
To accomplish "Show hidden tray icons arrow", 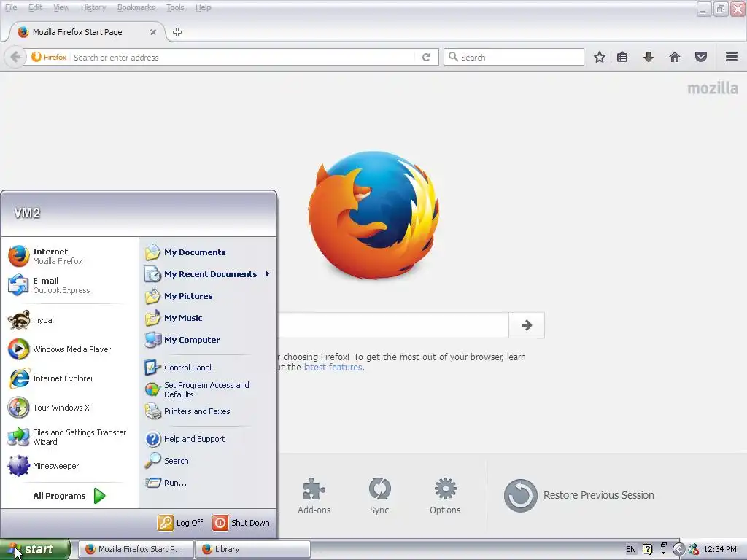I will 678,550.
